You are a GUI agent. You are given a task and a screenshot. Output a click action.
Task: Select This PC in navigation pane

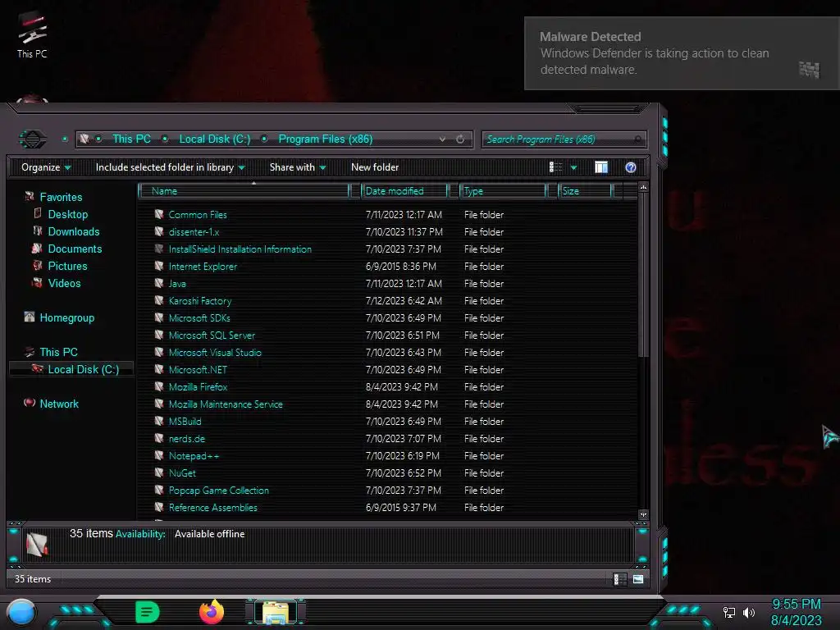(58, 352)
